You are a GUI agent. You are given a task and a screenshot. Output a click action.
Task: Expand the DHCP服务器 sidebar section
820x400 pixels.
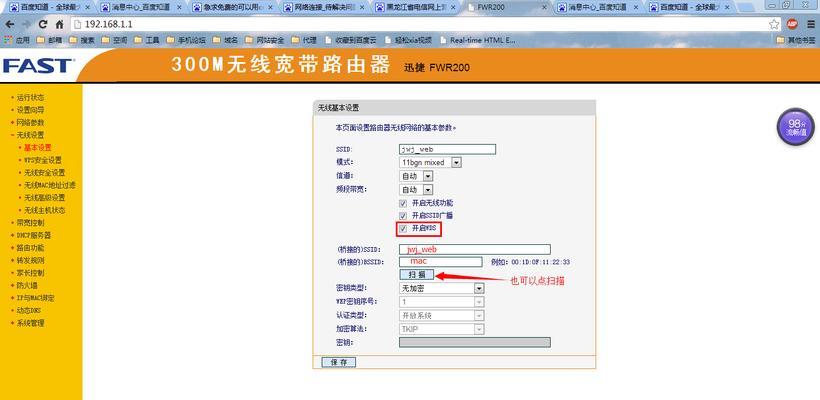point(33,235)
